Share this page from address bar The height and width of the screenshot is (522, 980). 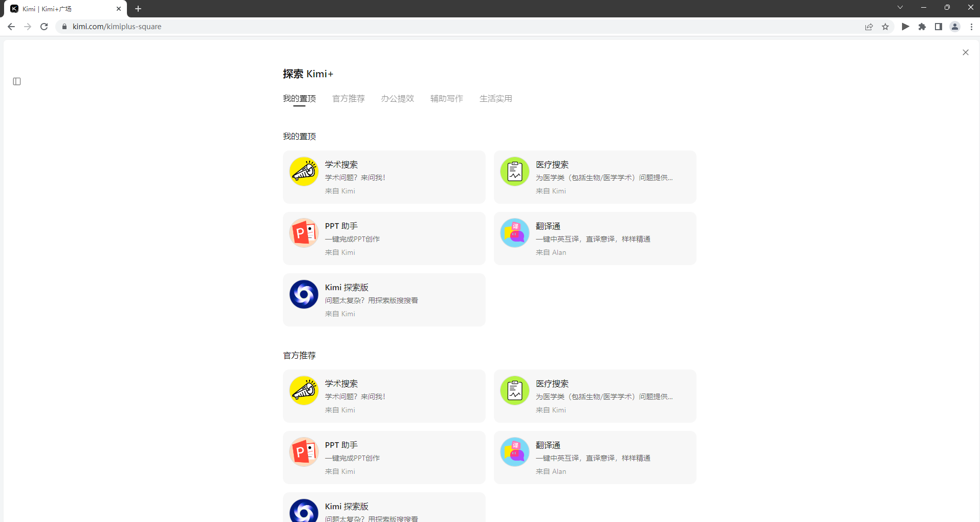[869, 27]
